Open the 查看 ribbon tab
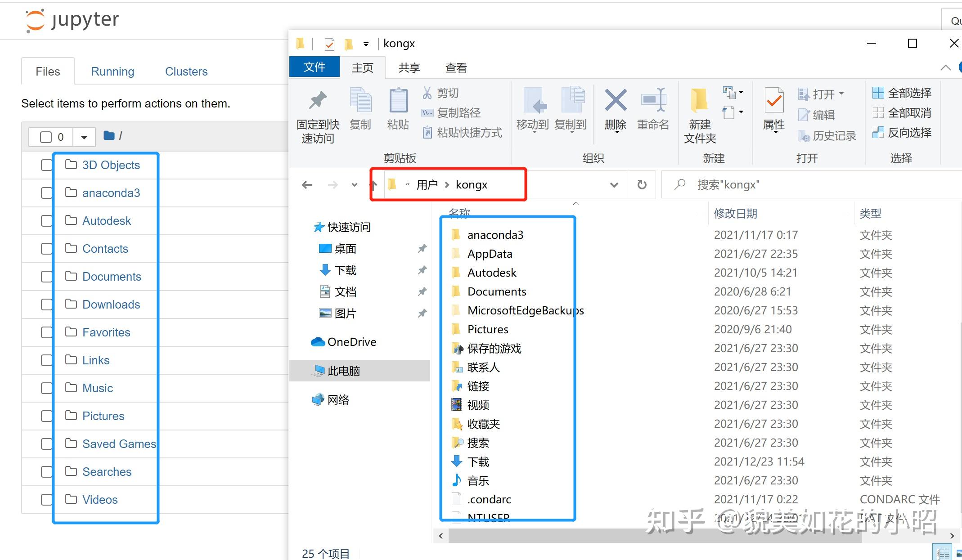This screenshot has height=560, width=962. click(x=456, y=67)
